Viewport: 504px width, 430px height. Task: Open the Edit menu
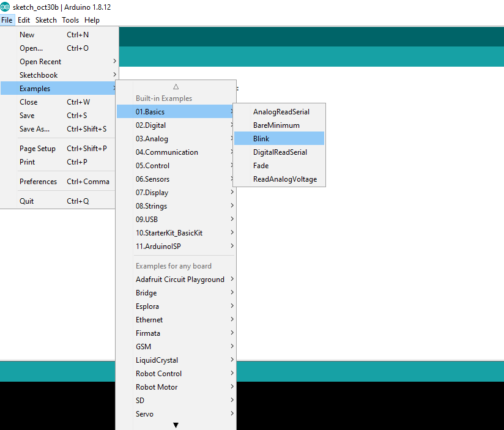(24, 20)
